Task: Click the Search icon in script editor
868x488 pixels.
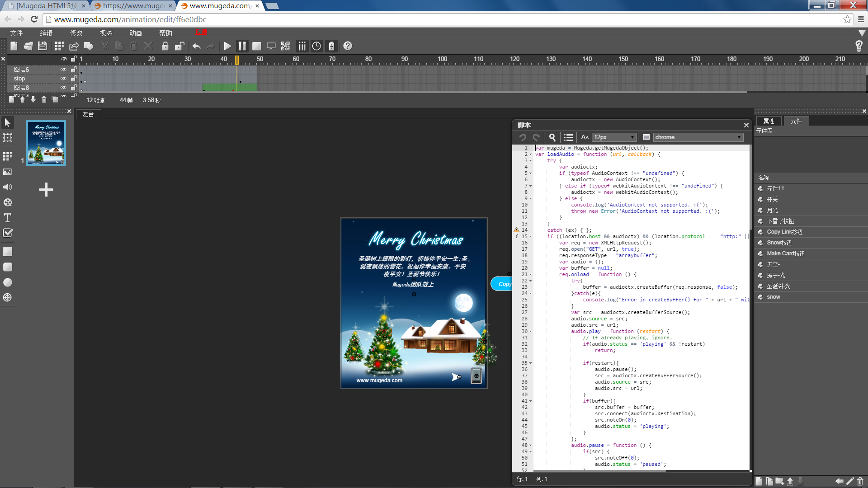Action: (552, 137)
